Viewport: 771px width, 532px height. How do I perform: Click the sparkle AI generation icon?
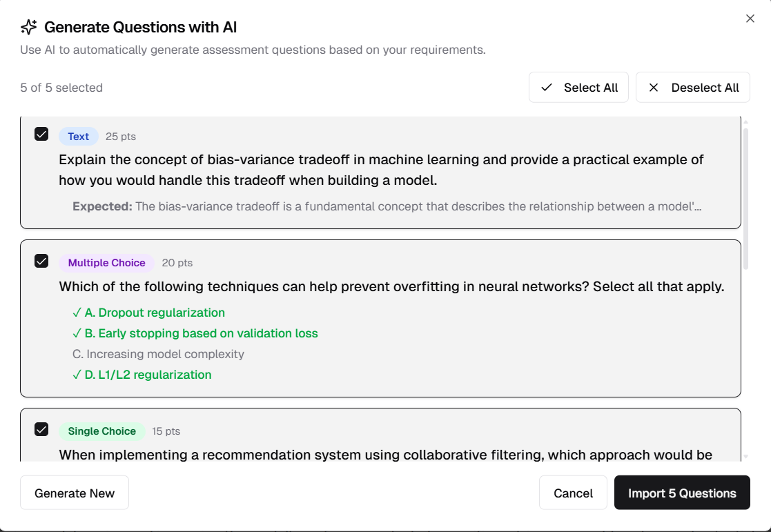click(28, 27)
